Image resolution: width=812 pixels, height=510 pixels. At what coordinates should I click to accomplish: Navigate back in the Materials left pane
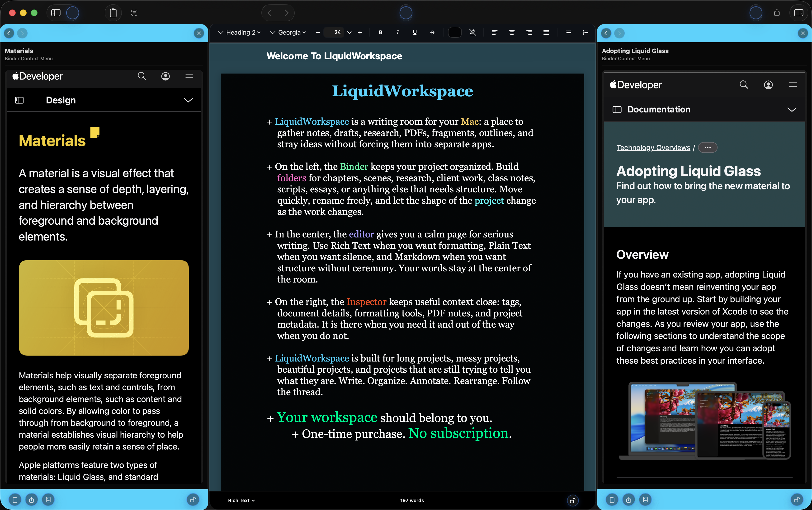coord(9,33)
